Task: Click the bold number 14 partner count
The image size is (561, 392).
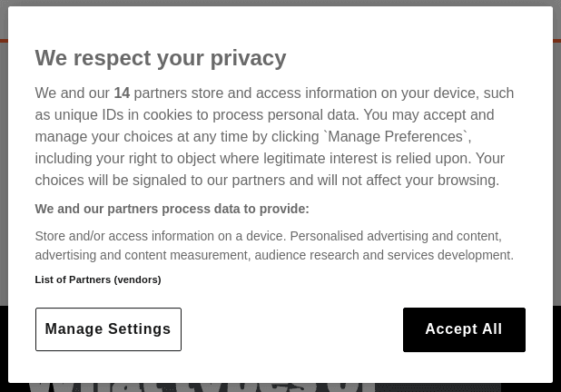Action: point(122,93)
